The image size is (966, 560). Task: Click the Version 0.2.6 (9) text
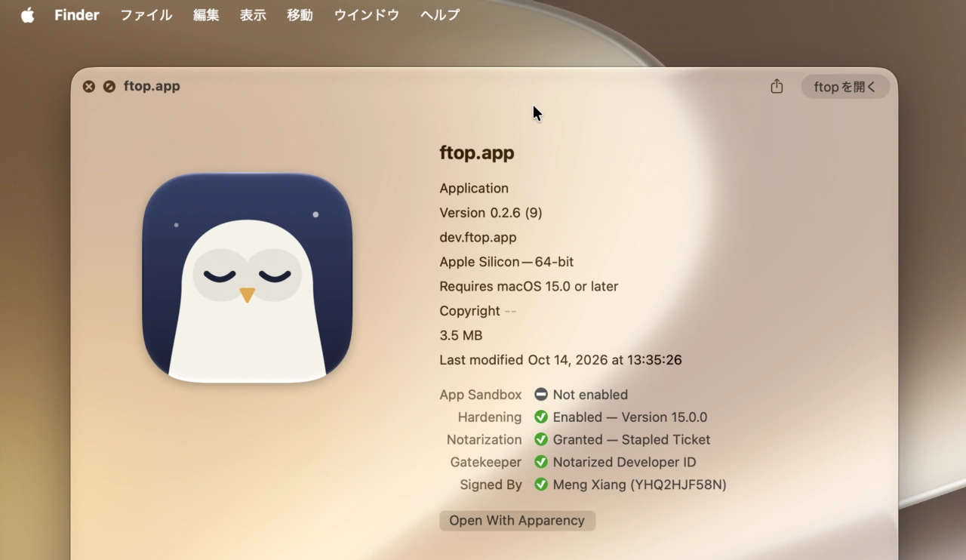491,213
